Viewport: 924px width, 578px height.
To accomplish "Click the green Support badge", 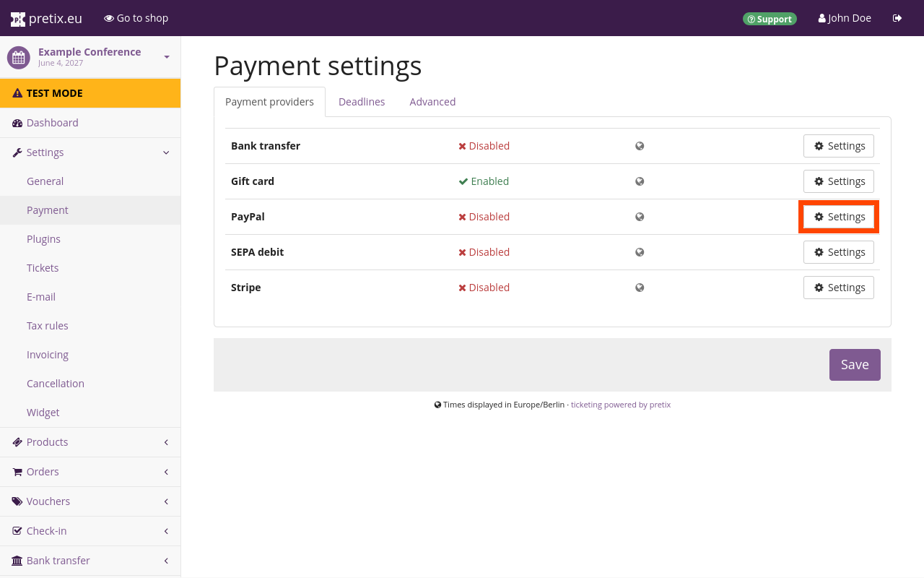I will 770,19.
